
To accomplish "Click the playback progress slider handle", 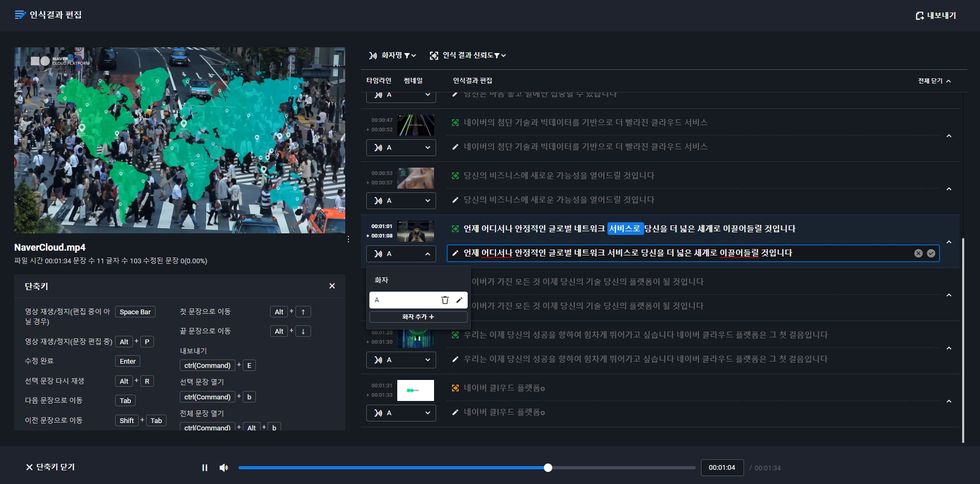I will 548,468.
